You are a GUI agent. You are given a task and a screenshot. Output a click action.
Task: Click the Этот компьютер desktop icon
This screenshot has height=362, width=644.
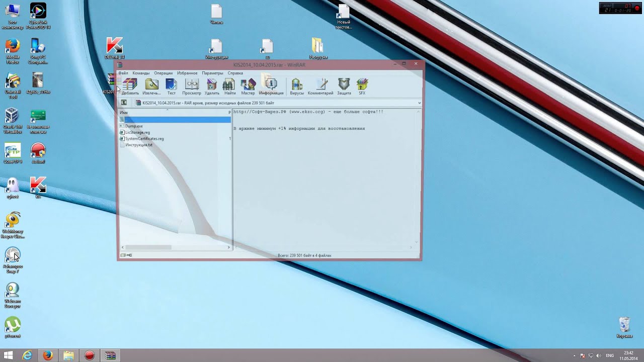[13, 17]
